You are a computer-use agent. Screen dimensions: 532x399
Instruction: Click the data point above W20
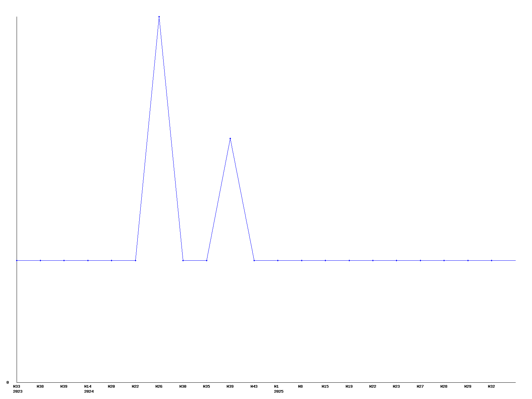pyautogui.click(x=111, y=260)
